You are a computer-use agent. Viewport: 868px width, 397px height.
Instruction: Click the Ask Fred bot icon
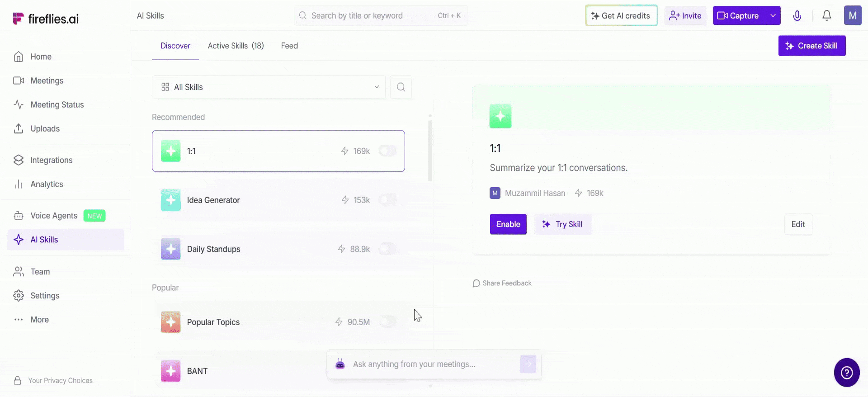[340, 364]
